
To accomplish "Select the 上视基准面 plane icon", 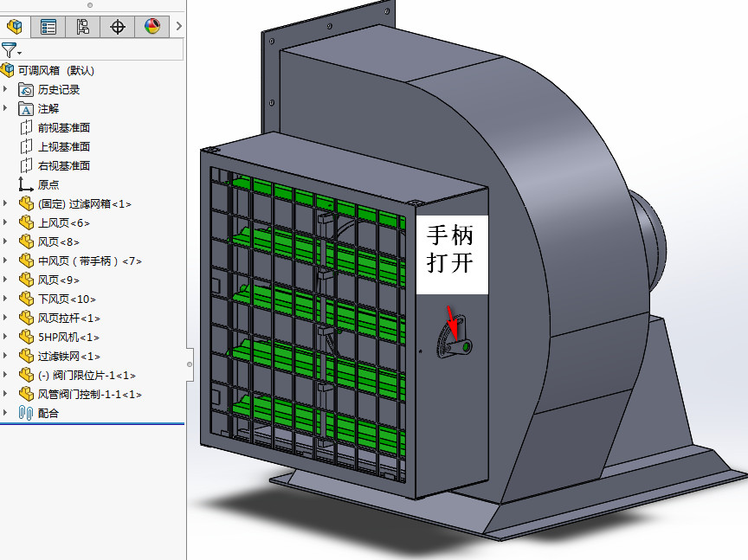I will (26, 147).
